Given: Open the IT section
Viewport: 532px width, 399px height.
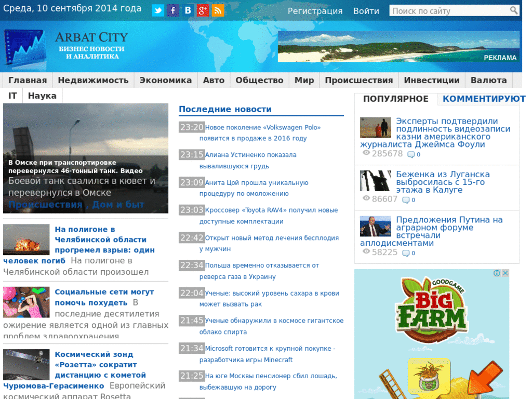Looking at the screenshot, I should click(x=12, y=96).
